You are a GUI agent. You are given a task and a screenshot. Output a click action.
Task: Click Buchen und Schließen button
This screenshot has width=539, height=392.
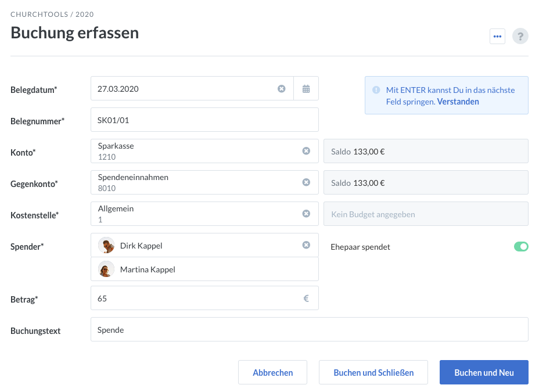(x=373, y=372)
